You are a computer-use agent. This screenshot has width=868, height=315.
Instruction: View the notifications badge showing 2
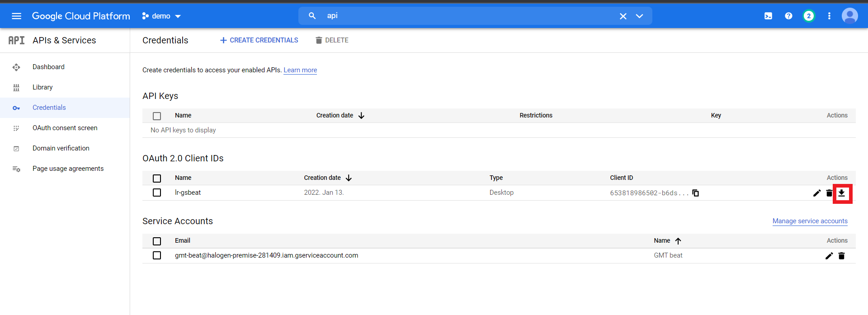pyautogui.click(x=808, y=16)
